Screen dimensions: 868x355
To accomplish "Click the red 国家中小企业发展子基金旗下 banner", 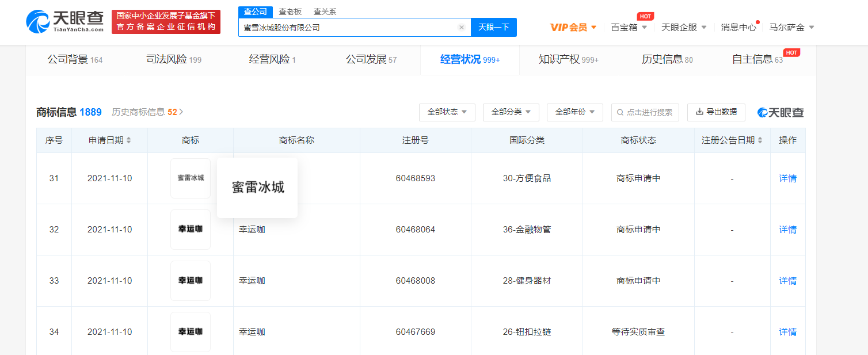I will point(166,21).
